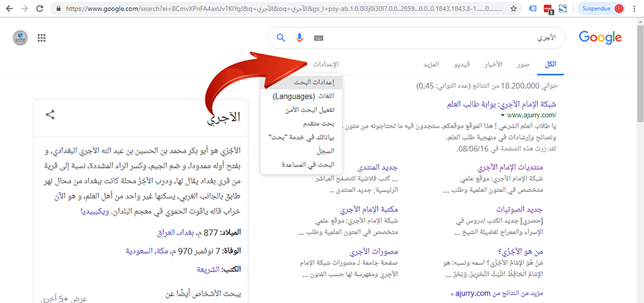Start voice search with microphone icon
The width and height of the screenshot is (644, 303).
[x=299, y=38]
